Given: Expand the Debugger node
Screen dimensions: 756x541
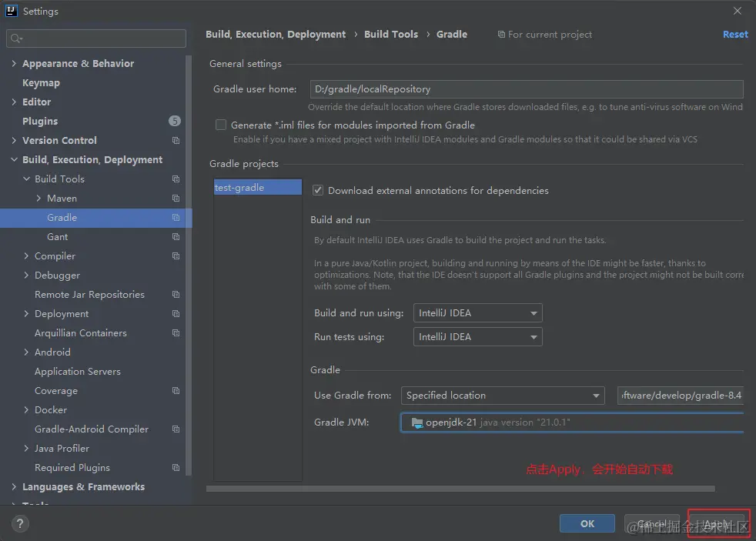Looking at the screenshot, I should click(x=26, y=276).
